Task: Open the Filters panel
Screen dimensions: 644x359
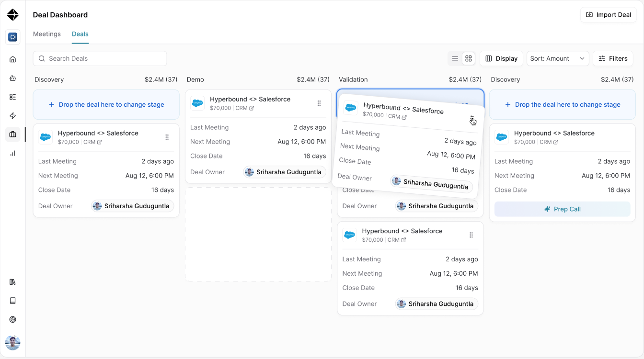Action: pyautogui.click(x=613, y=58)
